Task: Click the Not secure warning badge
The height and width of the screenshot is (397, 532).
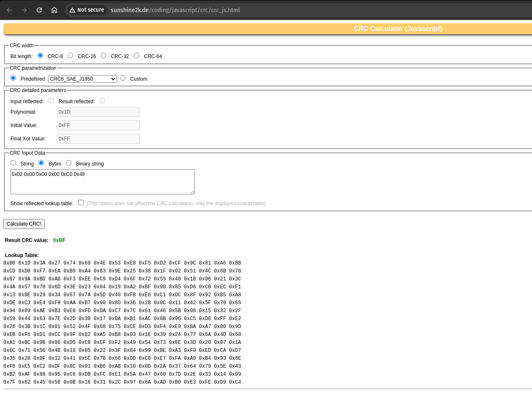Action: [x=87, y=10]
